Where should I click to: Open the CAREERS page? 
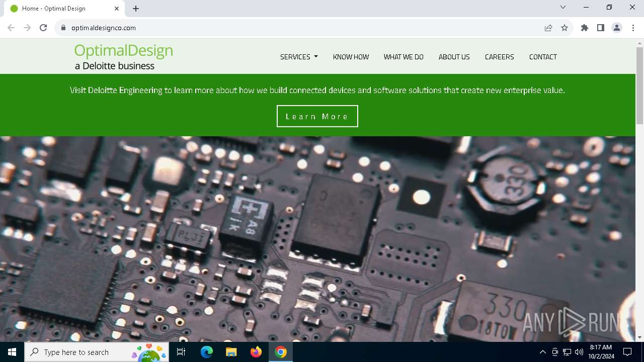499,57
